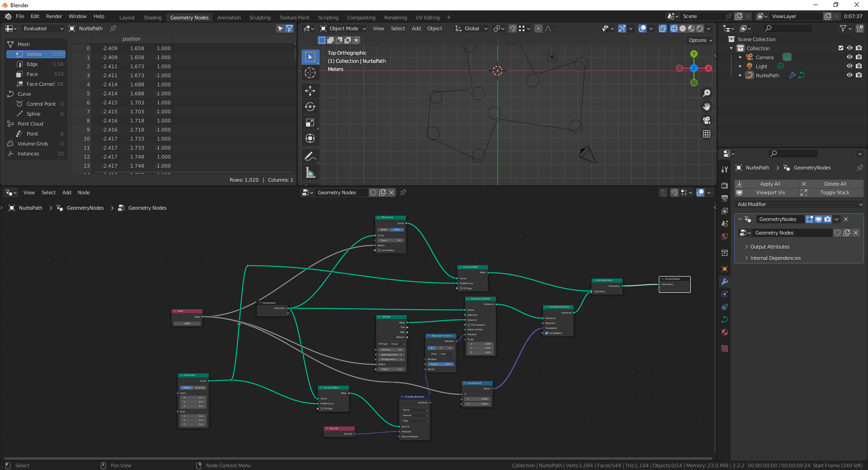Screen dimensions: 868x470
Task: Toggle modifier render visibility camera button
Action: [x=827, y=219]
